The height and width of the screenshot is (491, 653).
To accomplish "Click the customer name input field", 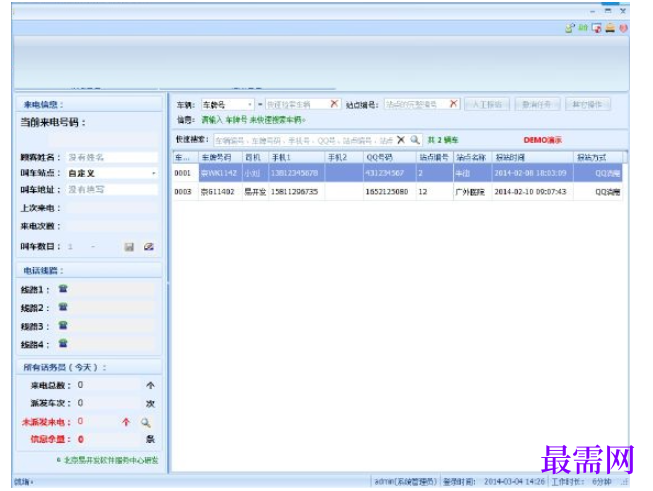I will [112, 157].
